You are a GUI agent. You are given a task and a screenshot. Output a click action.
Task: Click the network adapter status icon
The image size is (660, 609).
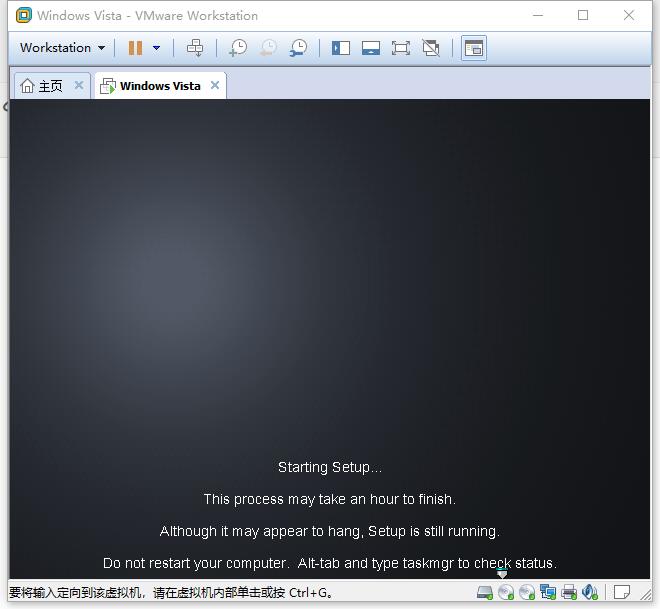click(x=548, y=593)
